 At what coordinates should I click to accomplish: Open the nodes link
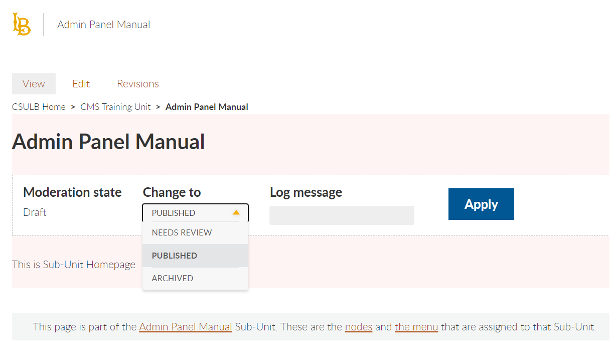pos(359,327)
